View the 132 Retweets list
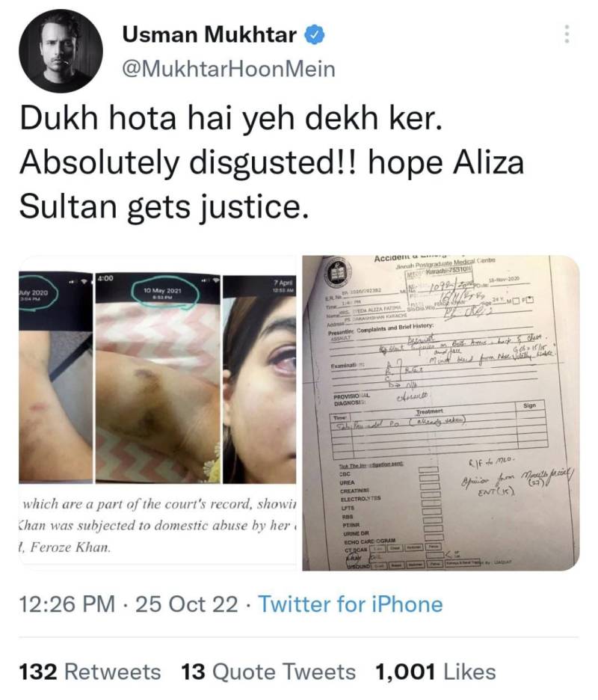 pos(90,672)
